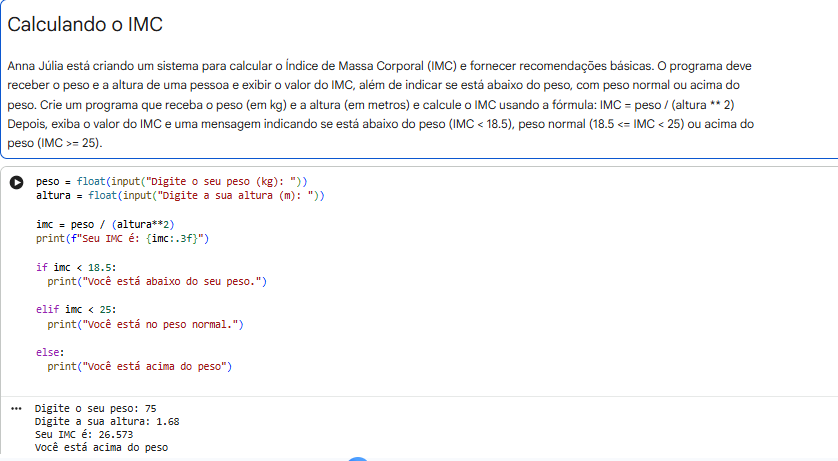838x461 pixels.
Task: Click the print 'Você está abaixo do seu peso.' line
Action: click(x=157, y=282)
